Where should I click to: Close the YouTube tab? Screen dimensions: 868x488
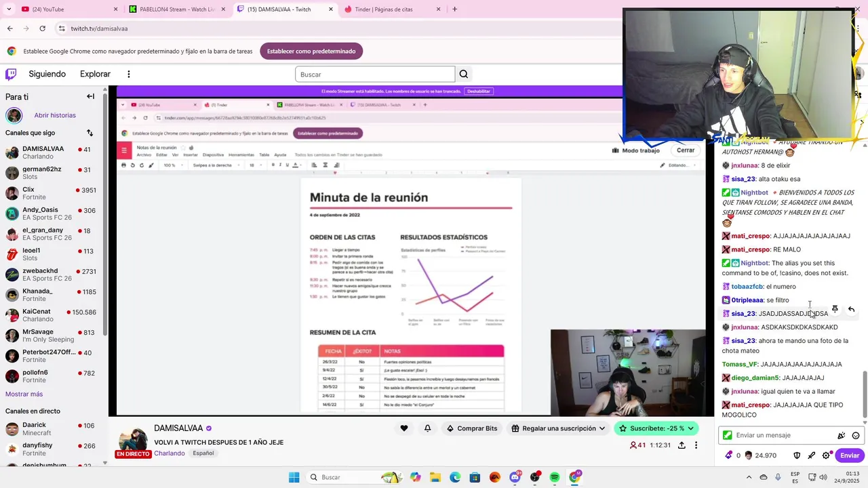click(x=115, y=9)
